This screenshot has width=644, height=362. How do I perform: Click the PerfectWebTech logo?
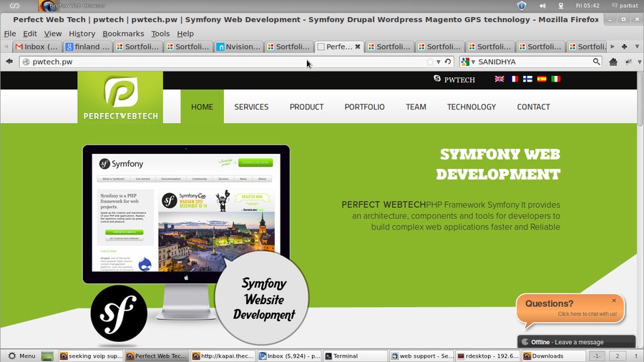coord(120,97)
